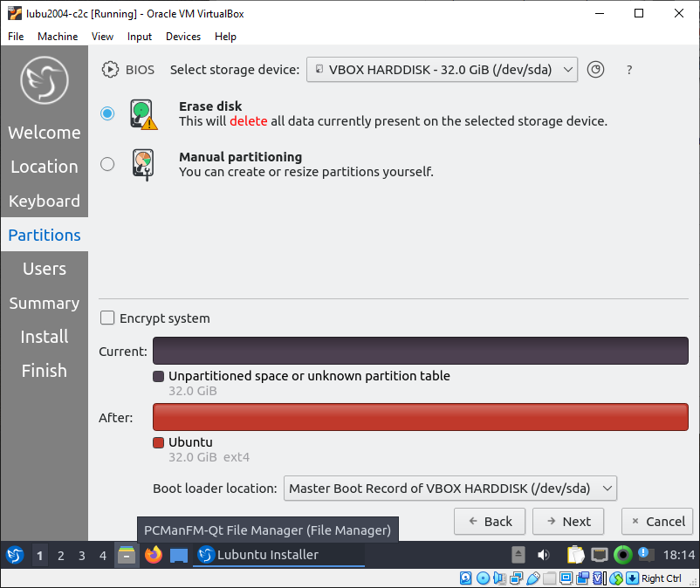Click the Cancel button

click(656, 521)
